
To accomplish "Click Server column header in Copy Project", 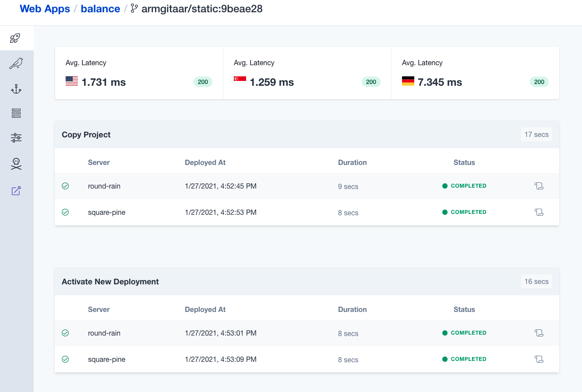I will click(99, 162).
